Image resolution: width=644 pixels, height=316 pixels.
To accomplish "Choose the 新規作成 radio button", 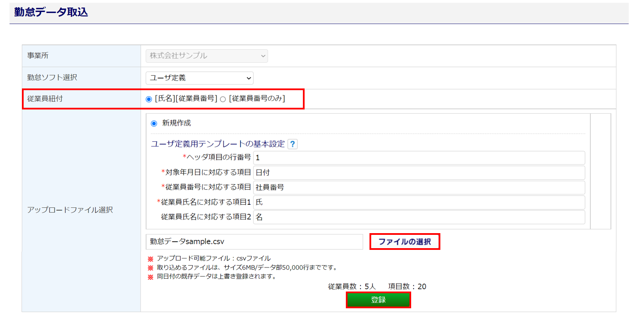I will [x=154, y=123].
